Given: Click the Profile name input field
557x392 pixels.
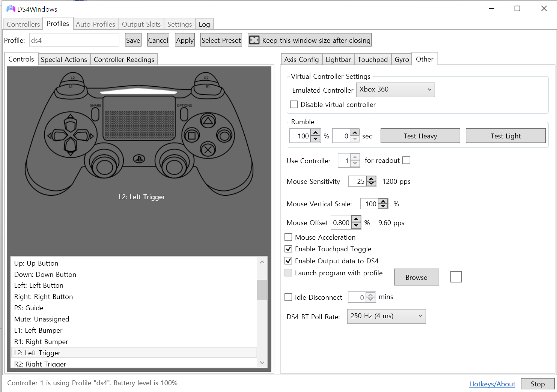Looking at the screenshot, I should tap(74, 40).
